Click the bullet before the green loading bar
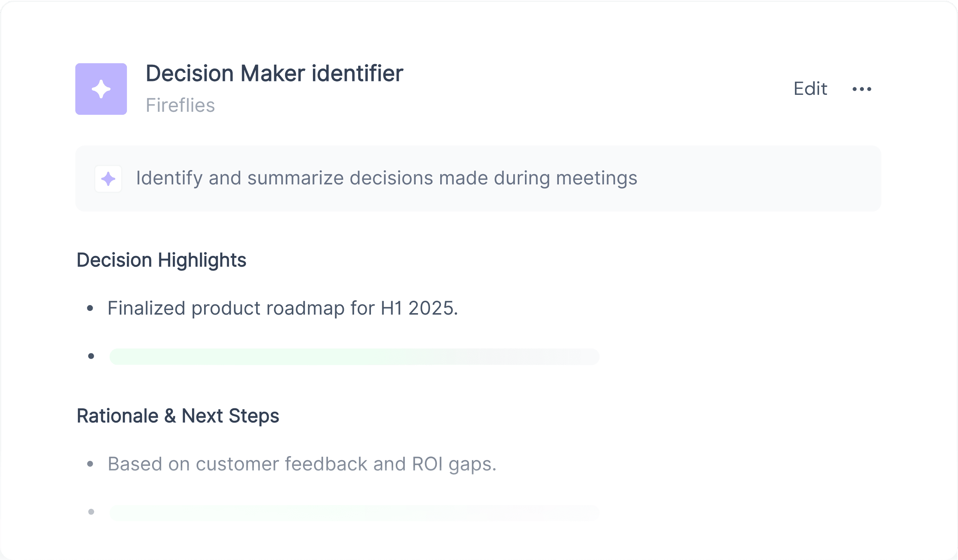The height and width of the screenshot is (560, 958). [x=91, y=356]
